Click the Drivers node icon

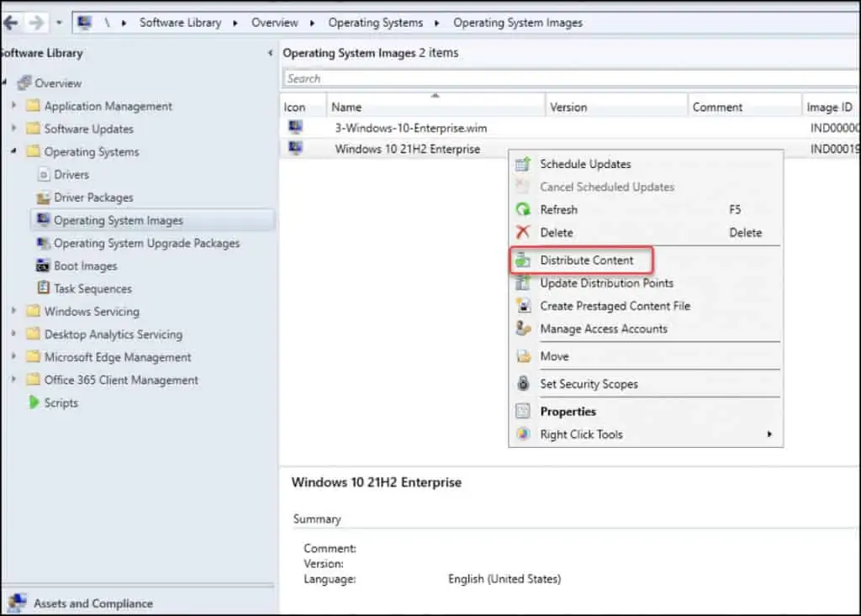pyautogui.click(x=44, y=175)
